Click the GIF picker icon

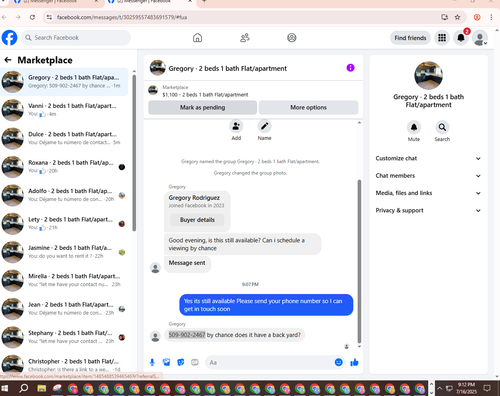(195, 362)
